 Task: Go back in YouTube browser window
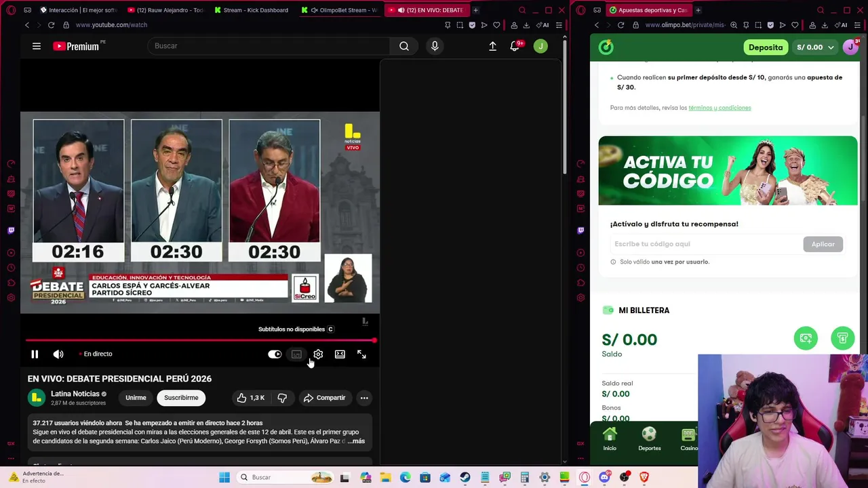tap(27, 25)
